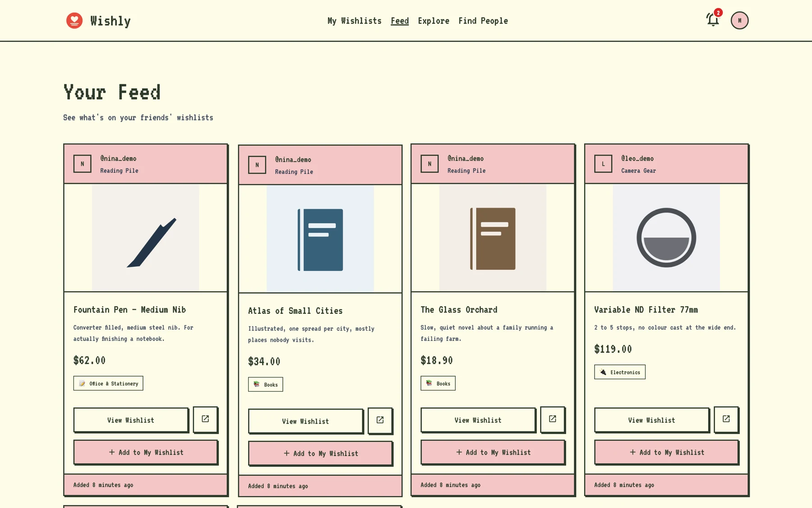Open Find People
812x508 pixels.
click(483, 21)
